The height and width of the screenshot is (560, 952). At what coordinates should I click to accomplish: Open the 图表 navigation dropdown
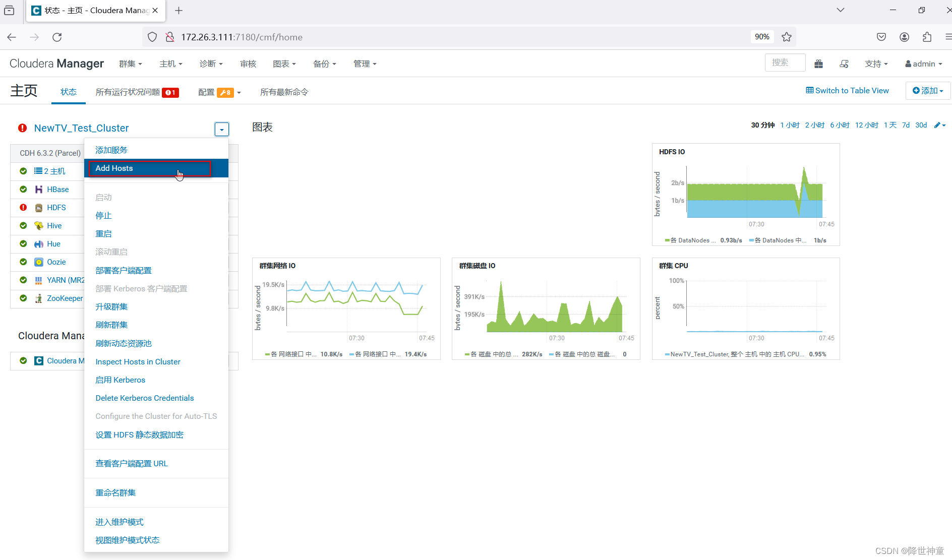point(284,64)
